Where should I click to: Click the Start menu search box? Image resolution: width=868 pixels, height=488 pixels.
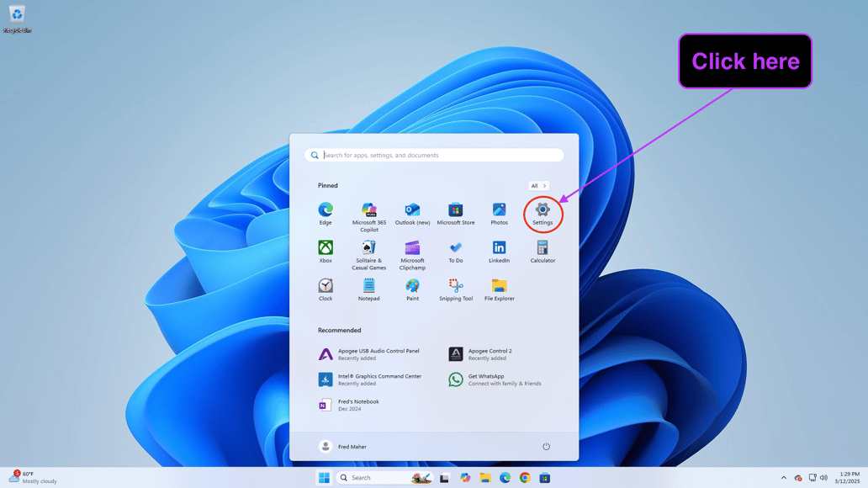tap(434, 155)
